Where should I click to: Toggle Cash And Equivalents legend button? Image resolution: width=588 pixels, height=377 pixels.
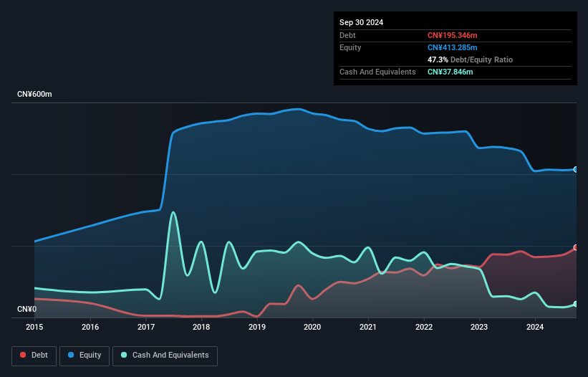pos(165,355)
